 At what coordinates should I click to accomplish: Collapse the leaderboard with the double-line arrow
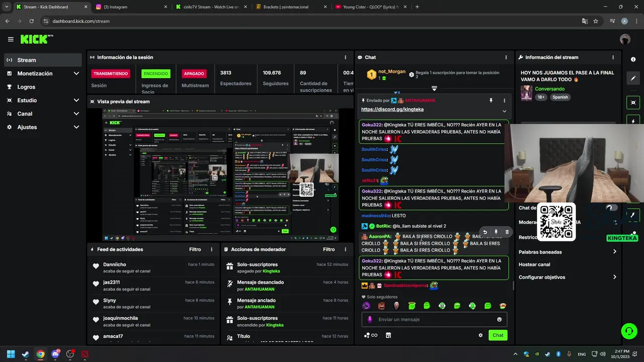pyautogui.click(x=434, y=88)
